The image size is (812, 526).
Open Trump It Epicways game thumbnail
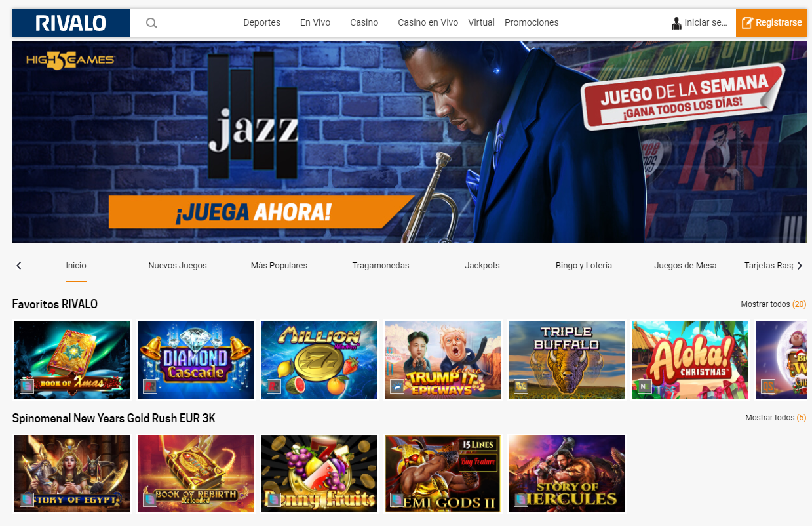pos(442,360)
